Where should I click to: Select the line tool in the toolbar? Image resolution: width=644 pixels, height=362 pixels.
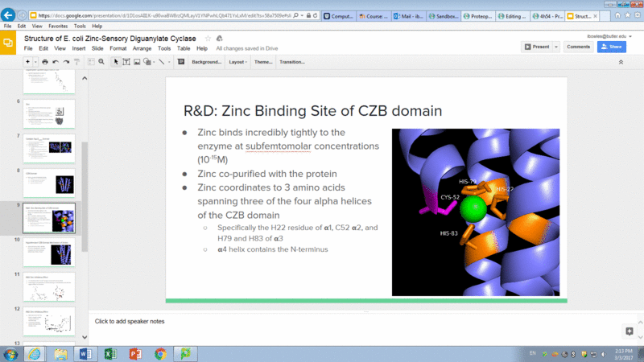coord(161,62)
